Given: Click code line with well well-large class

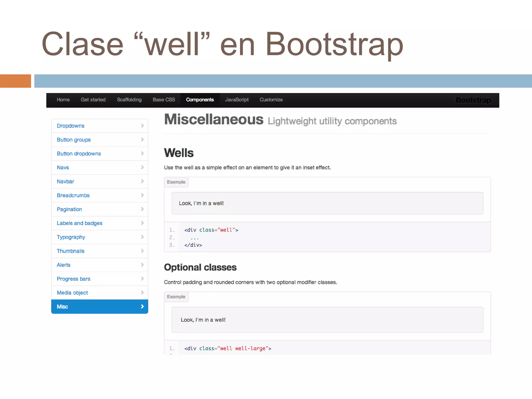Looking at the screenshot, I should pos(228,348).
